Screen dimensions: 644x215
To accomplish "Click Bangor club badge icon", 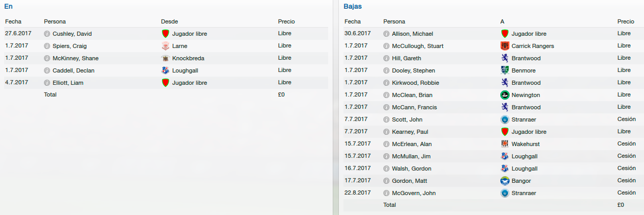I will coord(504,181).
